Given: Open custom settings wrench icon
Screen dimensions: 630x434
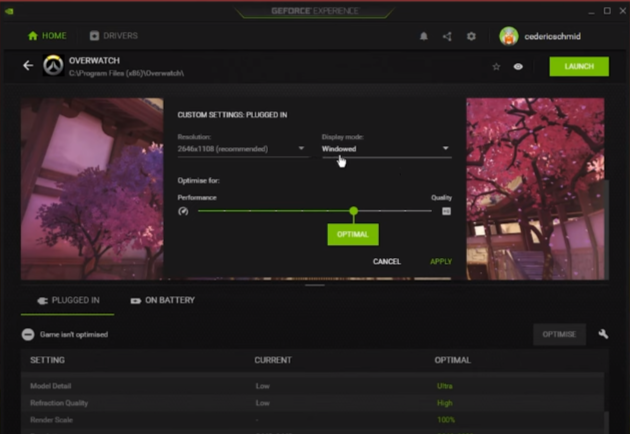Looking at the screenshot, I should pyautogui.click(x=603, y=334).
